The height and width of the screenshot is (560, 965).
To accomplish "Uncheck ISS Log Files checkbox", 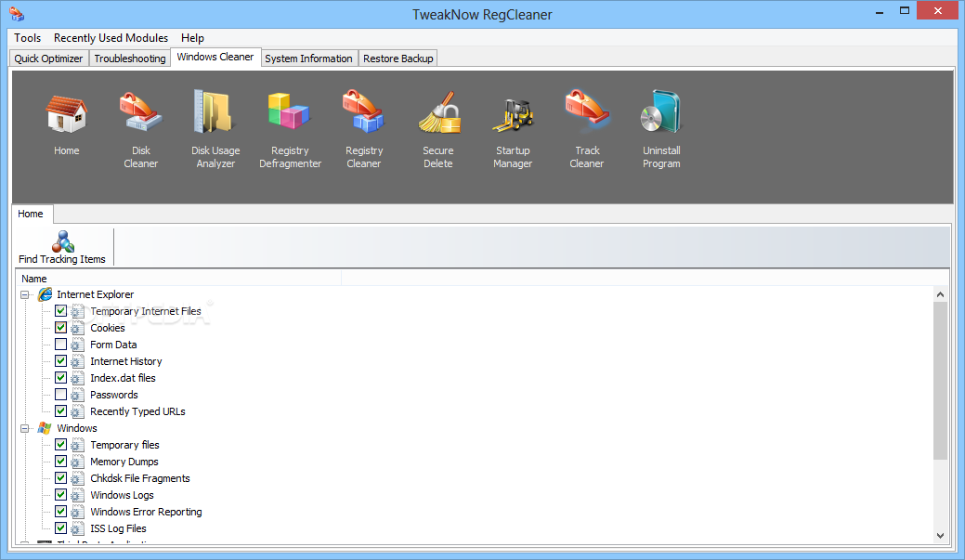I will [x=61, y=527].
